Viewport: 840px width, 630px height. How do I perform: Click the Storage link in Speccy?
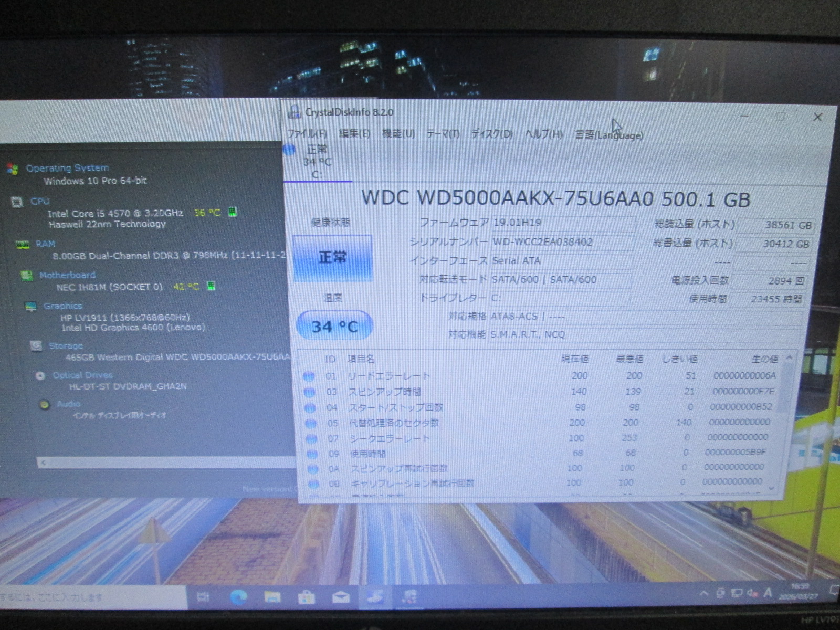click(x=66, y=346)
